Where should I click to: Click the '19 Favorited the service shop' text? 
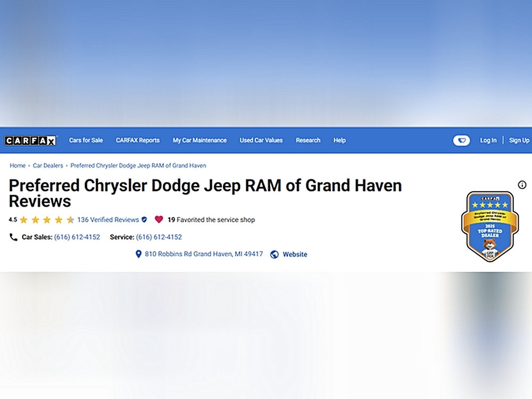click(x=211, y=220)
